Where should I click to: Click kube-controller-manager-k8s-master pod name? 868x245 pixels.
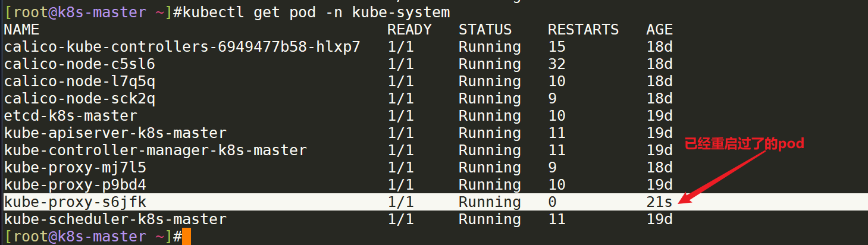click(155, 150)
